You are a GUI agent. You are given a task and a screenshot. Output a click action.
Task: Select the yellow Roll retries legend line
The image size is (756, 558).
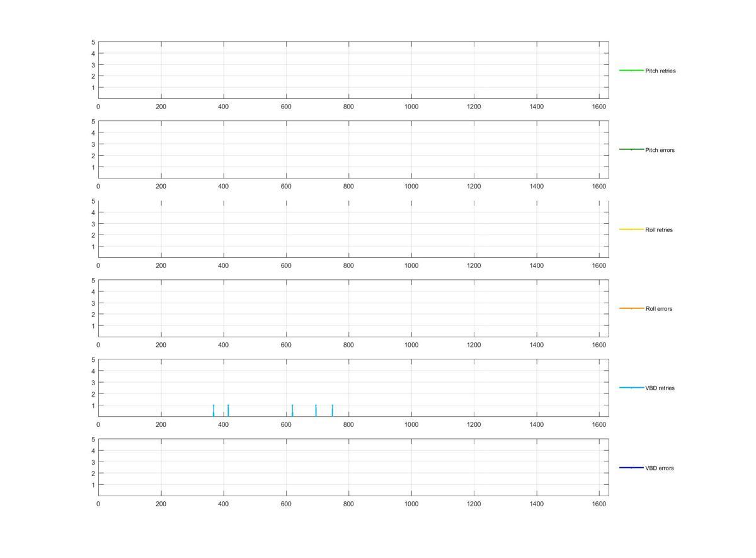coord(631,229)
